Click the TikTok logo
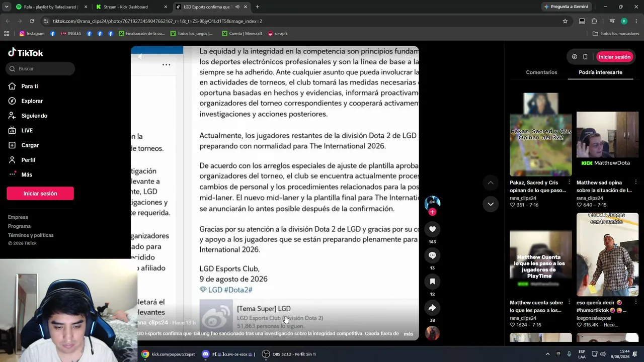Viewport: 644px width, 362px height. pos(26,53)
